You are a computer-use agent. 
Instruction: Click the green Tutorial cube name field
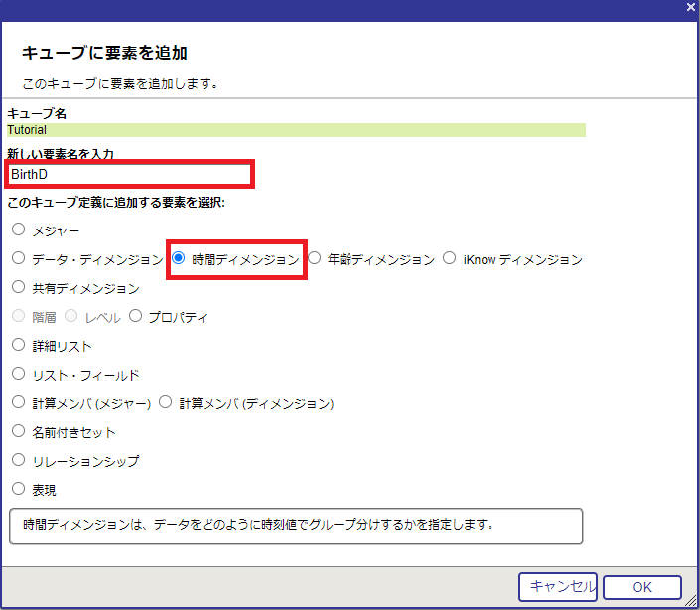click(x=296, y=129)
